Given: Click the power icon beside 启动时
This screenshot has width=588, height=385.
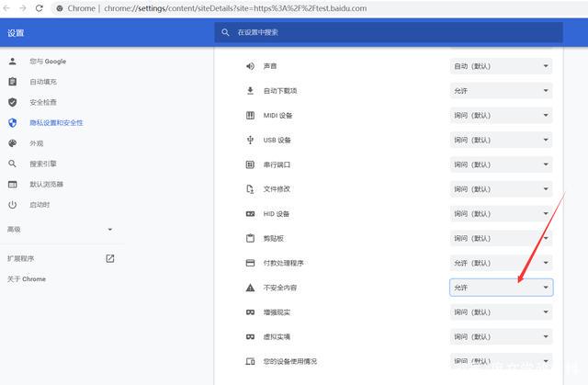Looking at the screenshot, I should click(x=12, y=205).
